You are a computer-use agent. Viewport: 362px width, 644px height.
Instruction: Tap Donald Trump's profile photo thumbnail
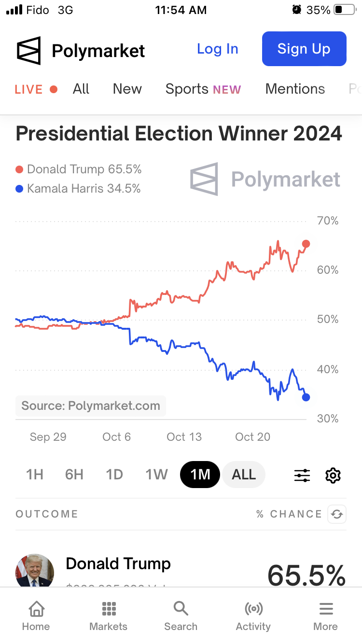tap(35, 572)
